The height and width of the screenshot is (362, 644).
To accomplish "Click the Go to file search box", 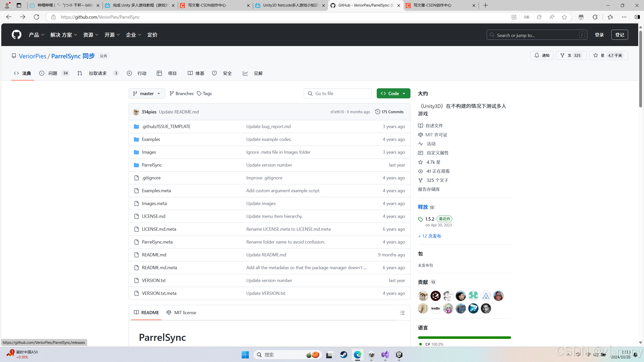I will [x=337, y=93].
